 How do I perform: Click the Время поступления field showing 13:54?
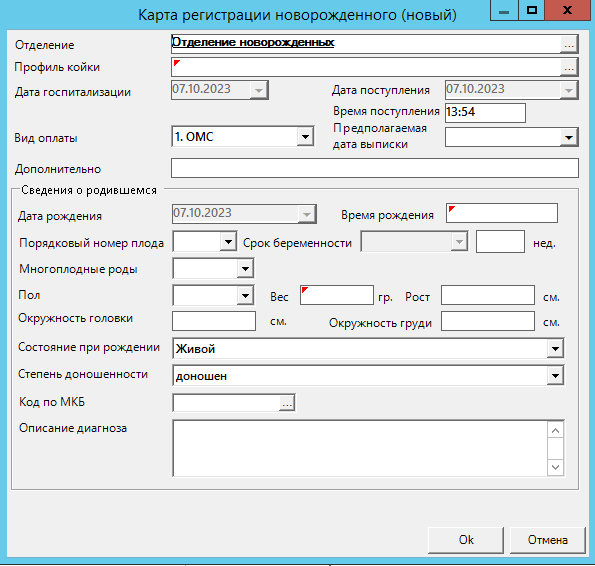tap(485, 113)
